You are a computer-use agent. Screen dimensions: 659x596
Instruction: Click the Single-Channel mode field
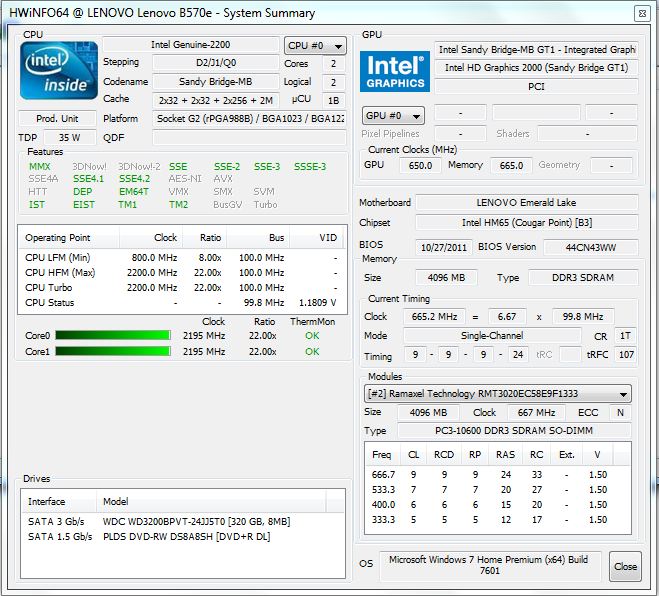pyautogui.click(x=492, y=335)
